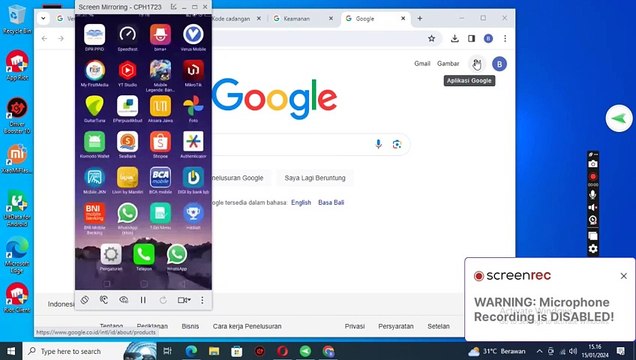The height and width of the screenshot is (360, 636).
Task: Open Setelan footer settings
Action: click(x=438, y=326)
